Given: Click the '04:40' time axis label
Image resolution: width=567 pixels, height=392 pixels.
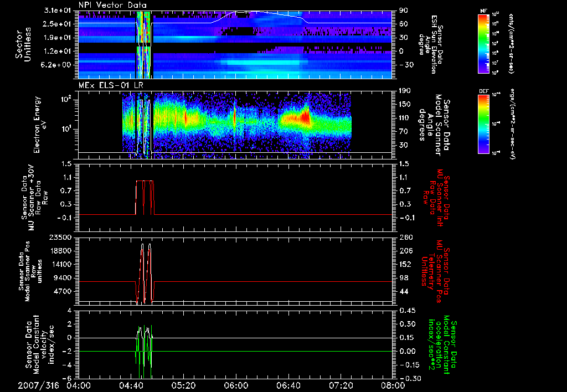Looking at the screenshot, I should tap(131, 385).
